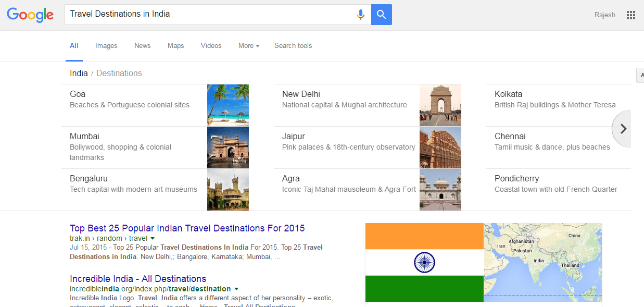Click 'Tech capital with modern-art museums' text
Screen dimensions: 644x307
[133, 189]
